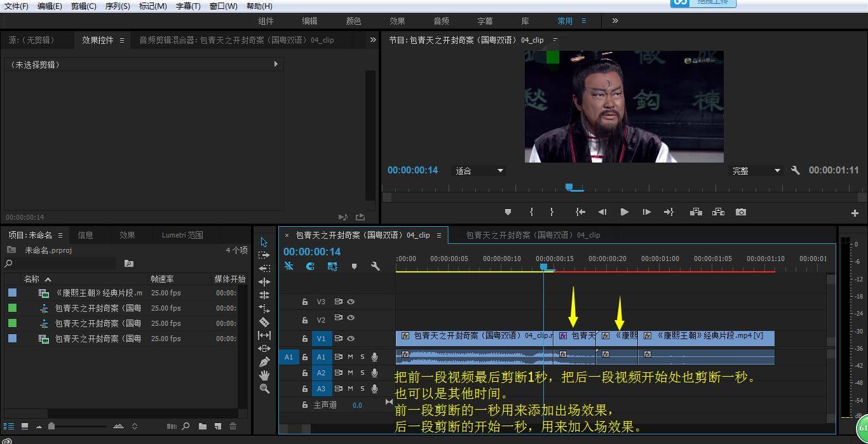This screenshot has width=868, height=444.
Task: Open the 序列(S) menu
Action: (x=118, y=6)
